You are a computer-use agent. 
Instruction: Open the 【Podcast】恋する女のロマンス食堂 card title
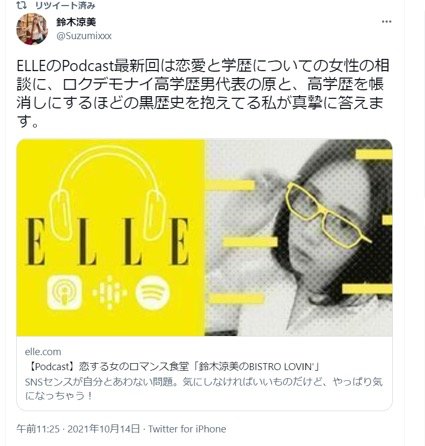[x=172, y=367]
